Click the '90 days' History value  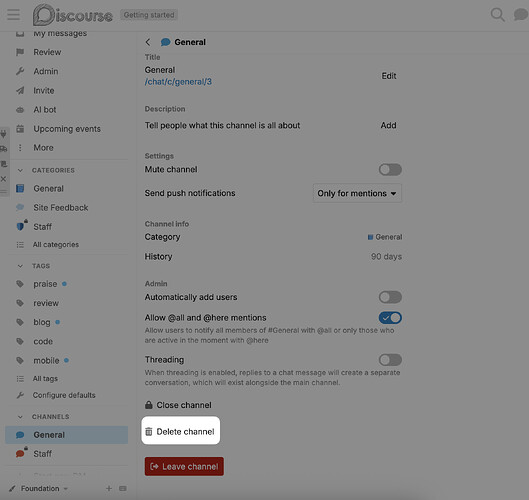(386, 256)
